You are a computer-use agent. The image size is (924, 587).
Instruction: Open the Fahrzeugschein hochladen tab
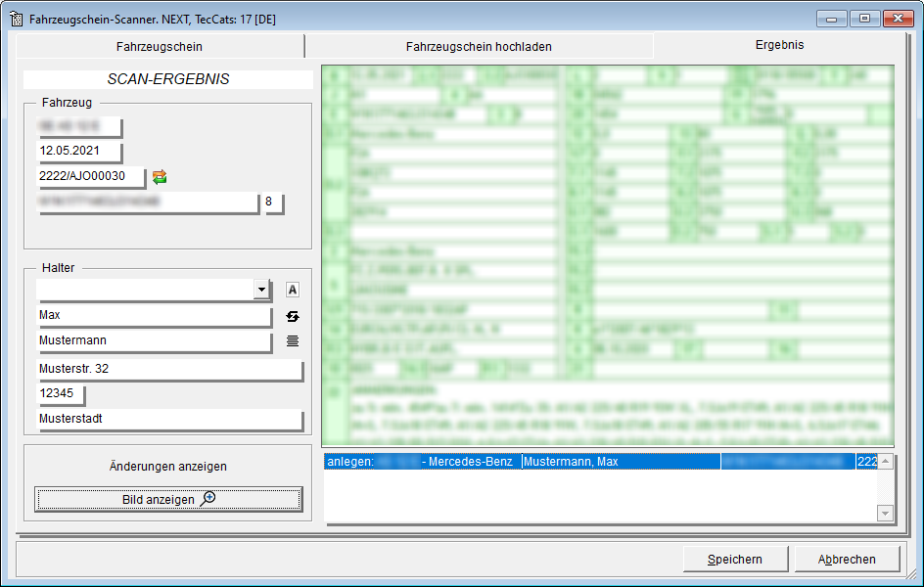tap(479, 45)
